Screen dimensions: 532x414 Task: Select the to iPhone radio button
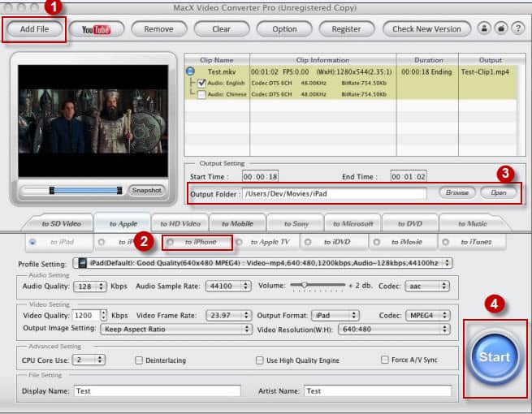click(x=171, y=242)
